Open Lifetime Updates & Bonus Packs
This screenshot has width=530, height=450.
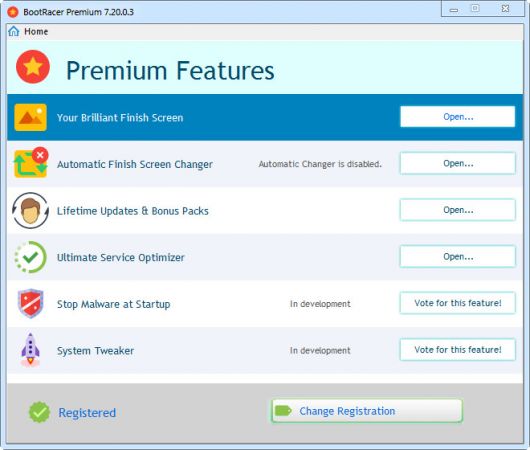point(458,210)
